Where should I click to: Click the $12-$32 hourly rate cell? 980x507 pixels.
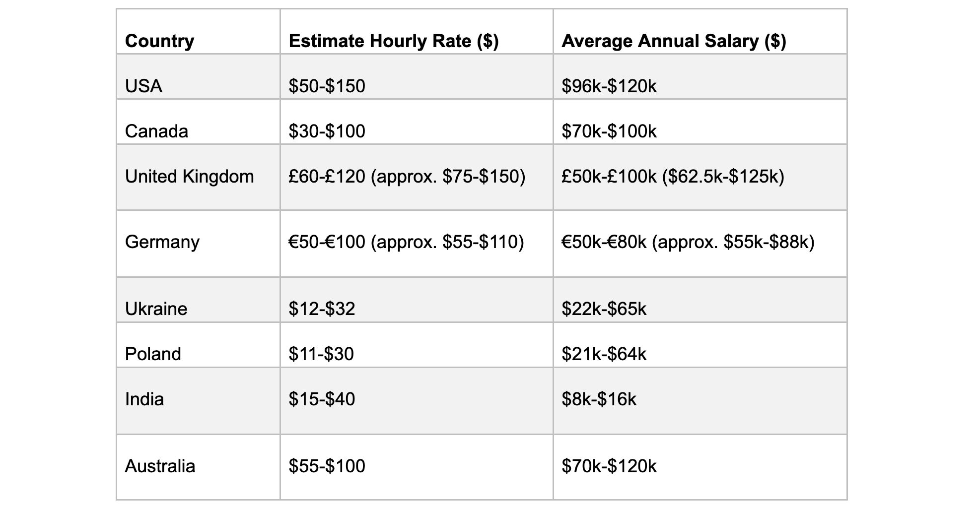coord(417,300)
